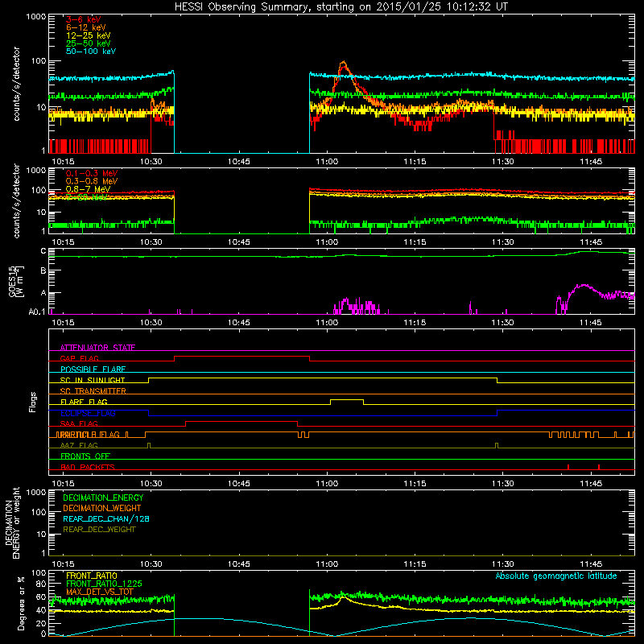
Task: Select the red 3-6 keV legend label
Action: (x=83, y=19)
